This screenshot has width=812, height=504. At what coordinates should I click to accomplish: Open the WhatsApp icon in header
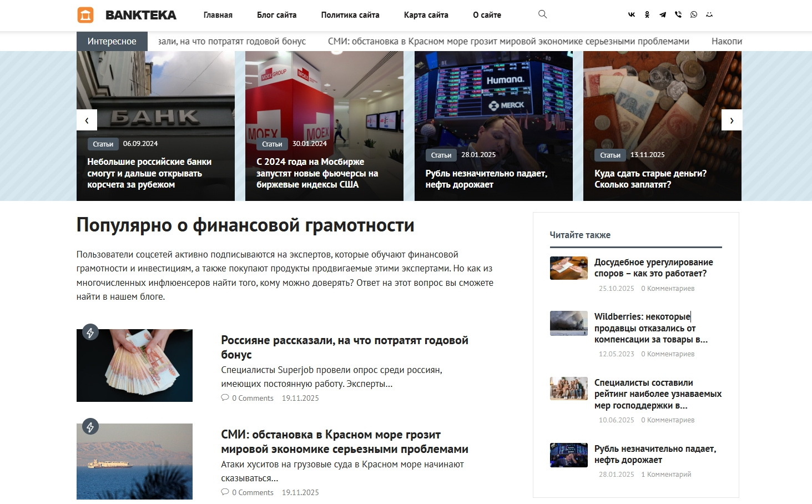click(694, 15)
